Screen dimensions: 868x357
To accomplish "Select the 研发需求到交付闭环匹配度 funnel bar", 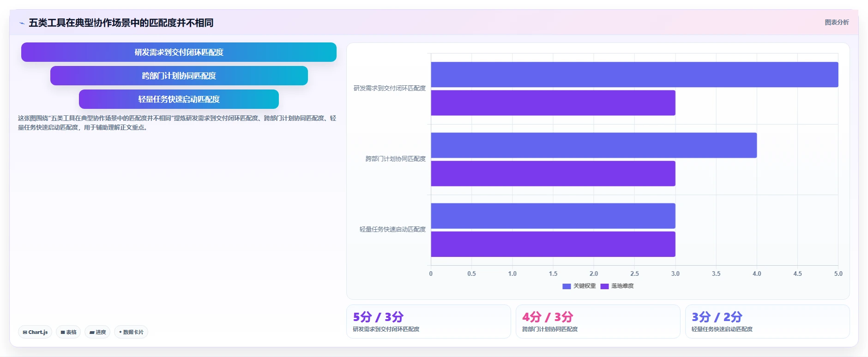I will coord(179,52).
